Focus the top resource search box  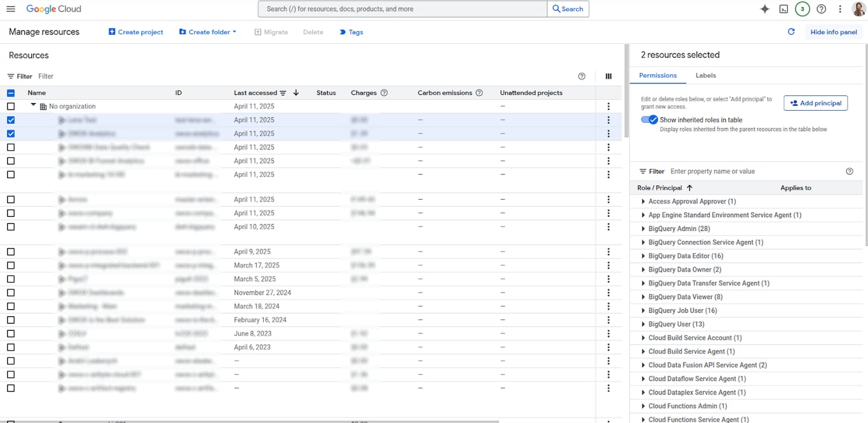[x=402, y=9]
